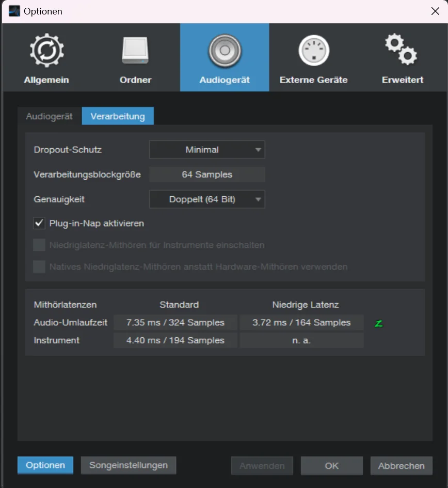Click the Studio One app icon in title bar
Image resolution: width=448 pixels, height=488 pixels.
point(14,11)
